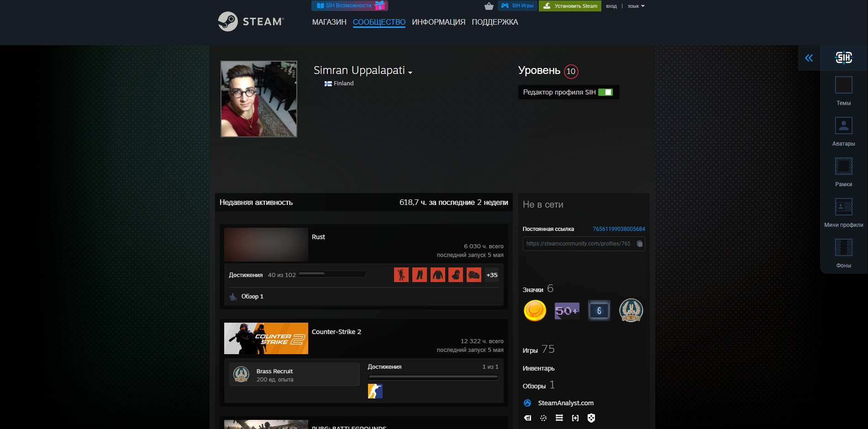
Task: Click the backpack.tf tag icon
Action: (527, 418)
